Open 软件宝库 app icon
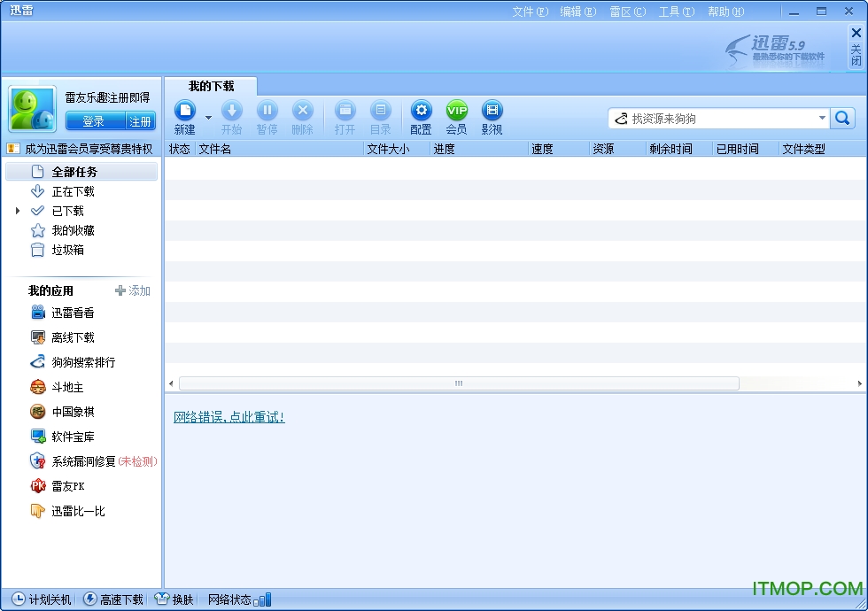Viewport: 868px width, 611px height. coord(37,436)
